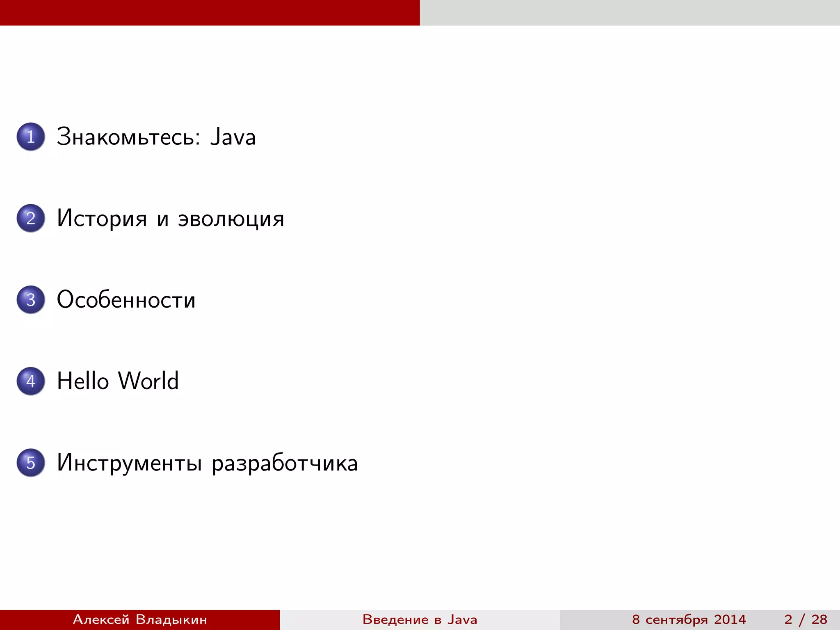Open section 'История и эволюция'
Image resolution: width=840 pixels, height=630 pixels.
(170, 219)
